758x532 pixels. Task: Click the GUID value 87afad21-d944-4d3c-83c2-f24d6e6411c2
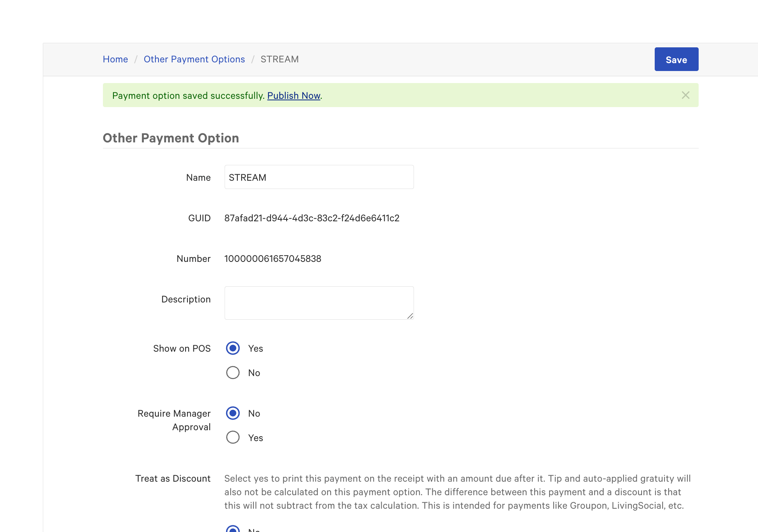[312, 218]
